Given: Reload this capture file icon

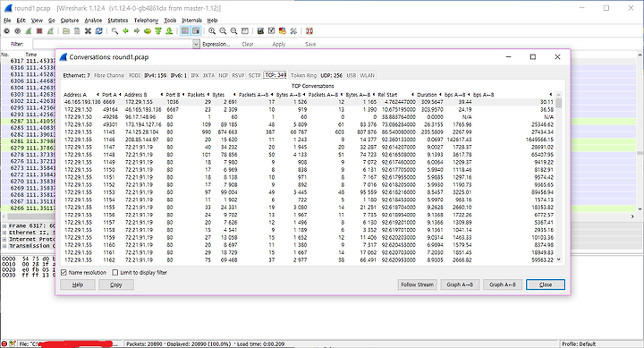Looking at the screenshot, I should (x=99, y=30).
